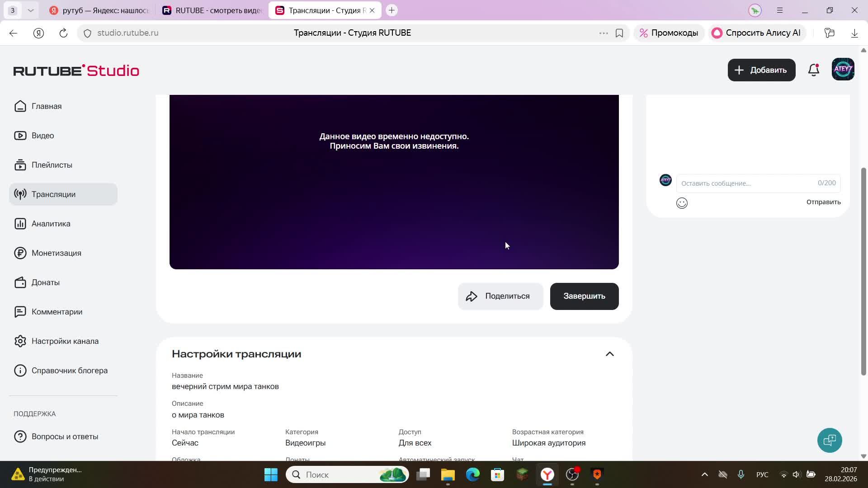Open the support chat widget icon

pos(830,440)
